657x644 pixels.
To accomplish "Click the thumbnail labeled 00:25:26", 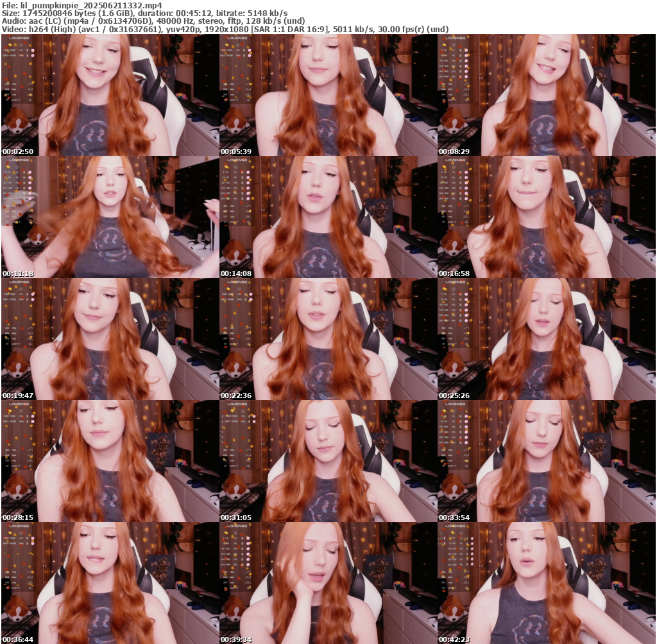I will click(547, 339).
